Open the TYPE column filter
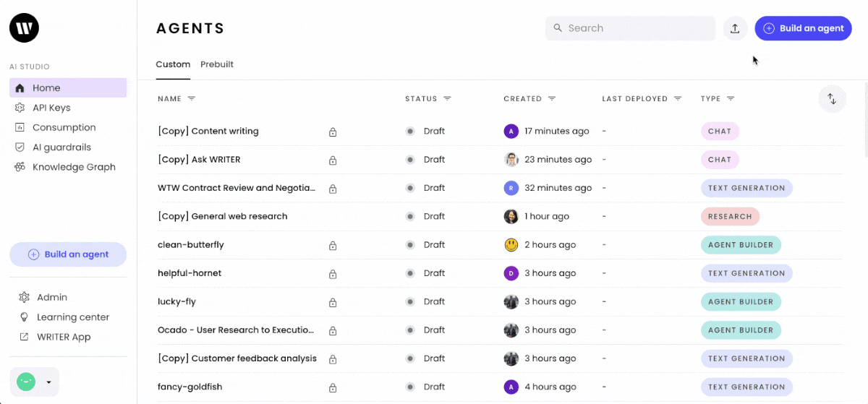 click(731, 98)
